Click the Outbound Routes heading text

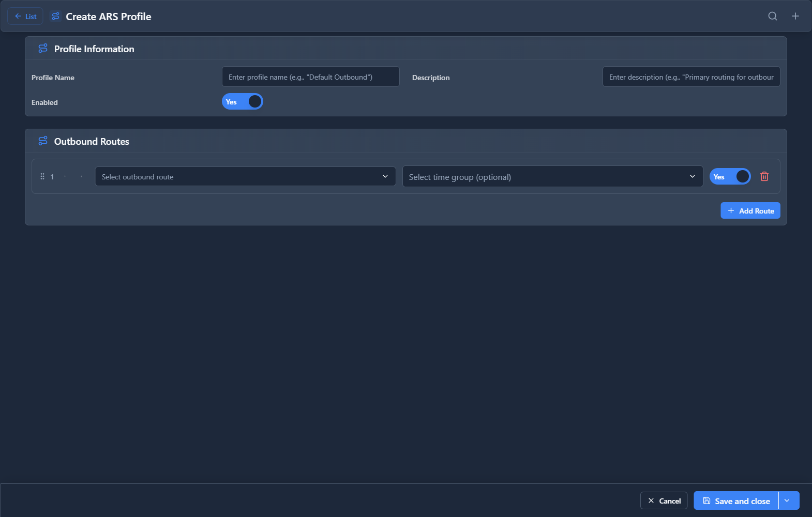click(x=92, y=142)
